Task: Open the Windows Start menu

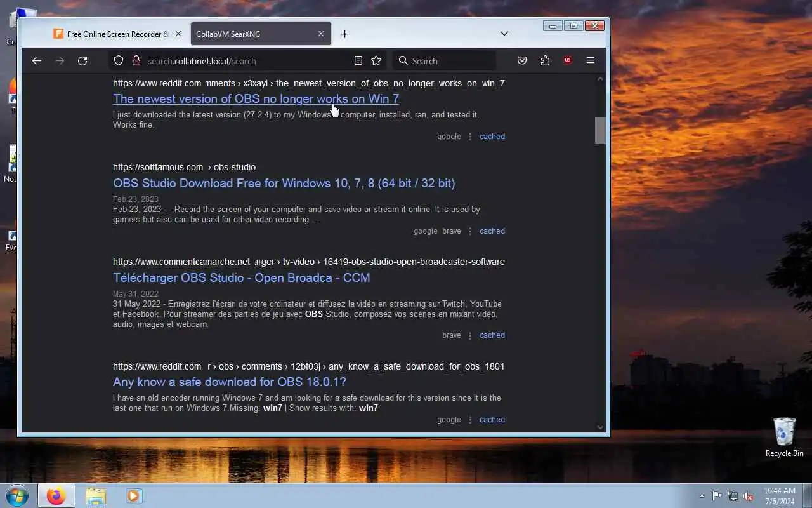Action: 17,495
